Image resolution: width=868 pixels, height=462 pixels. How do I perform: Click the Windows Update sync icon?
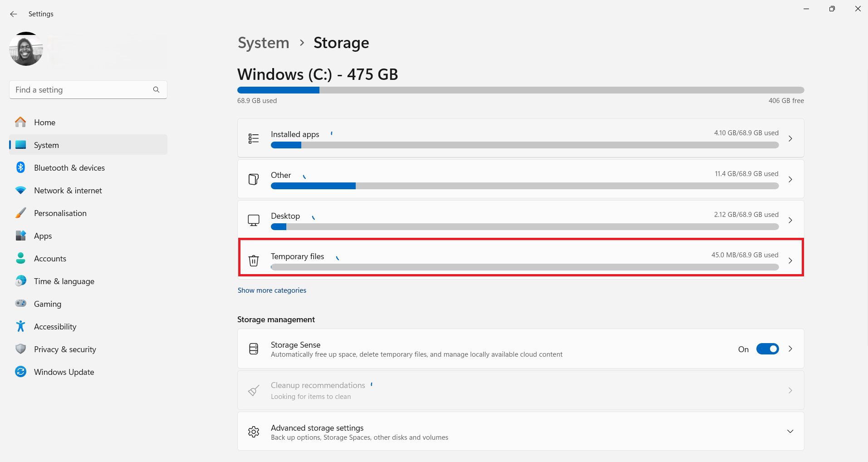point(21,372)
